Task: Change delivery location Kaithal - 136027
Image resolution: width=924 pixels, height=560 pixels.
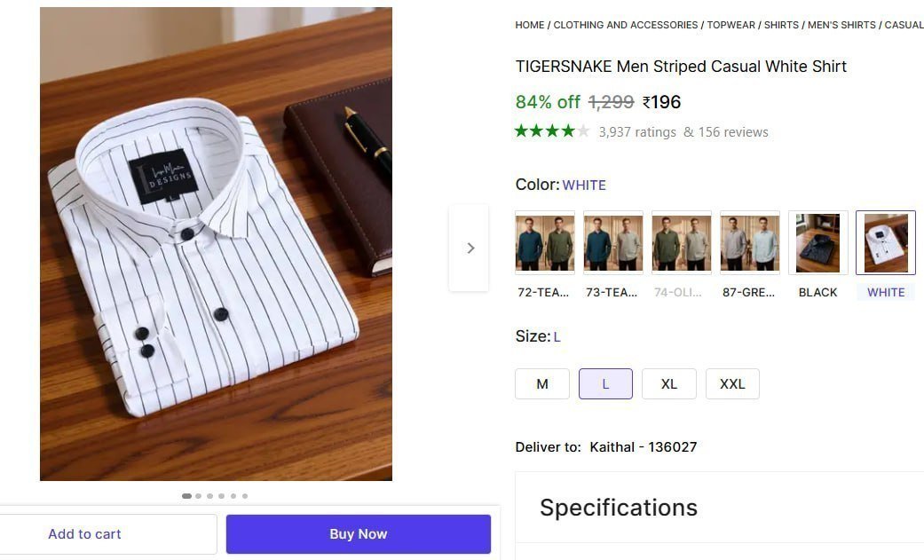Action: click(x=643, y=446)
